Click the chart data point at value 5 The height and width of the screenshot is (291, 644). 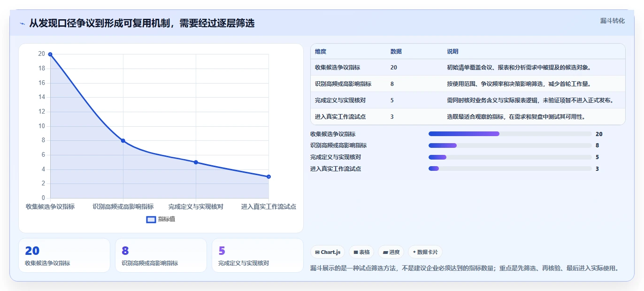pos(196,162)
